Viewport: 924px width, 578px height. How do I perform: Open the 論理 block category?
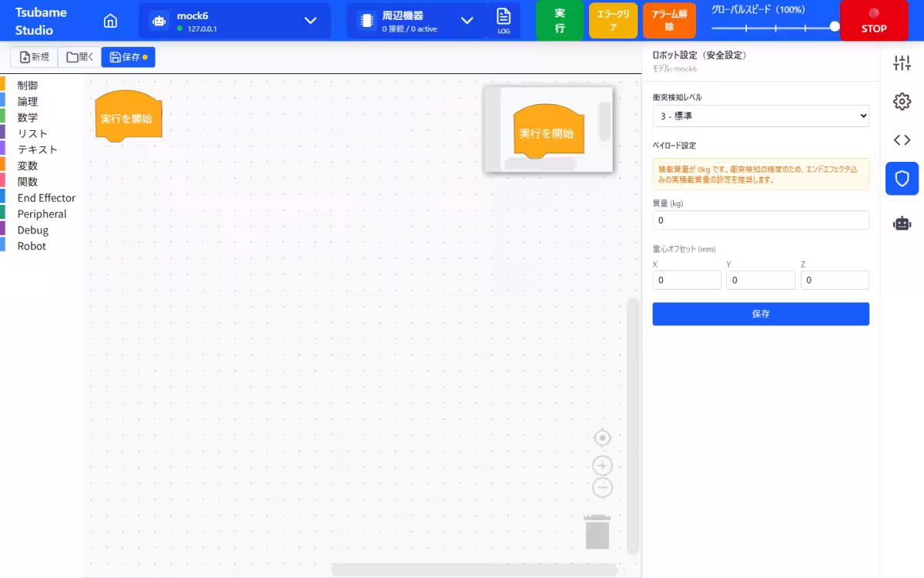pos(28,101)
